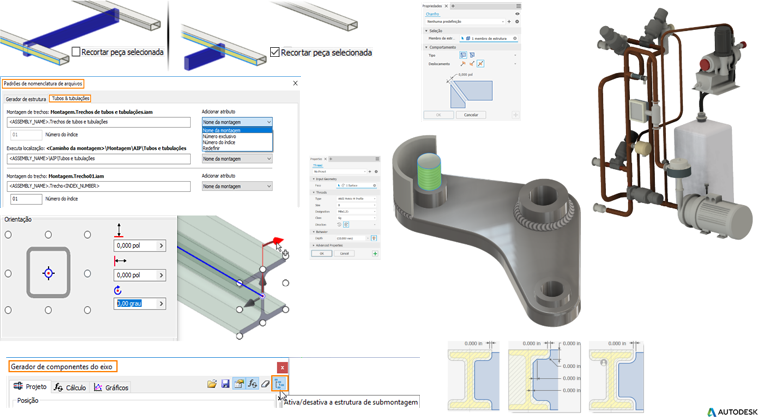The image size is (758, 417).
Task: Click Cancelar in Chanfro panel
Action: point(471,115)
